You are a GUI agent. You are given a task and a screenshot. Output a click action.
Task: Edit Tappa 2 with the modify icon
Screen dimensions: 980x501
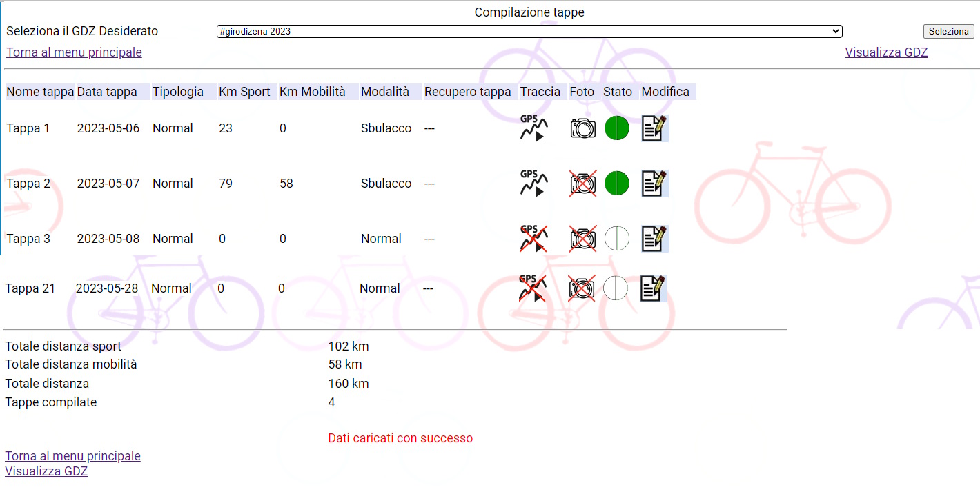tap(654, 184)
